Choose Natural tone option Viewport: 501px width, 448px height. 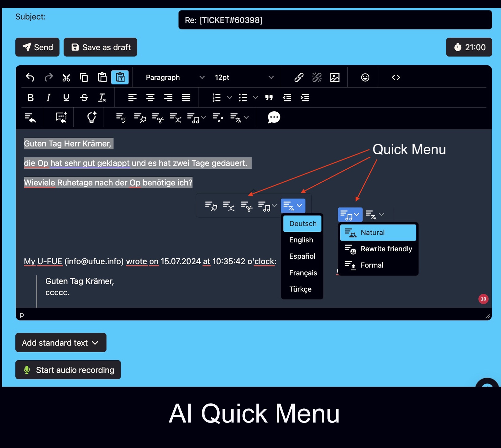(378, 233)
